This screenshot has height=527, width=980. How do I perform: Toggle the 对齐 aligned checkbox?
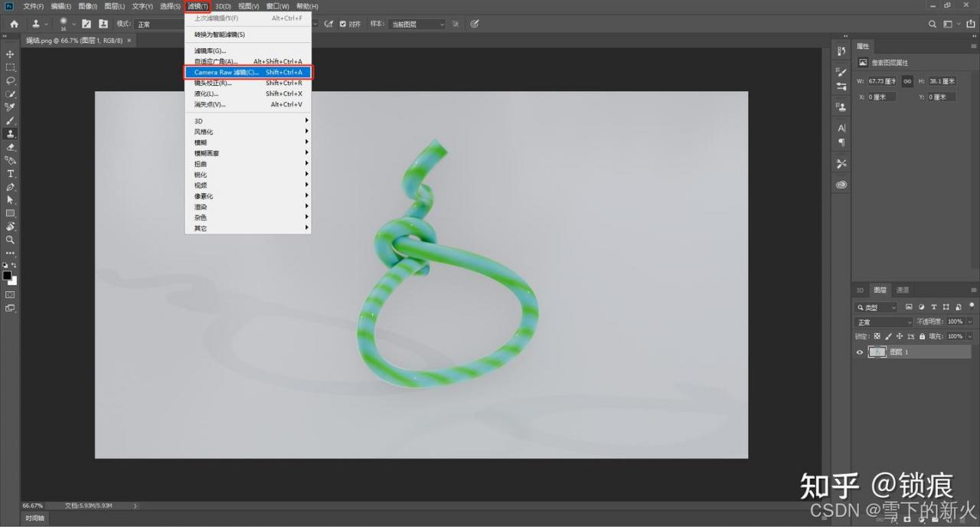[343, 25]
